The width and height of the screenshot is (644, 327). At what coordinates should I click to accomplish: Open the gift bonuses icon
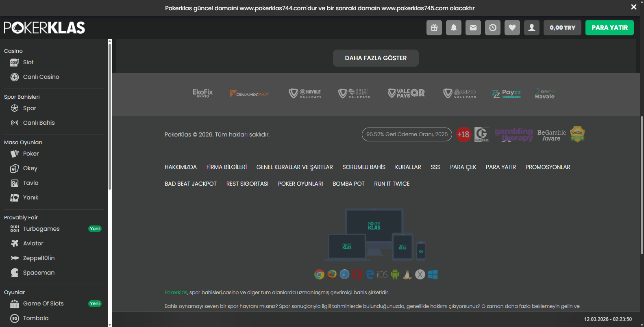point(434,28)
